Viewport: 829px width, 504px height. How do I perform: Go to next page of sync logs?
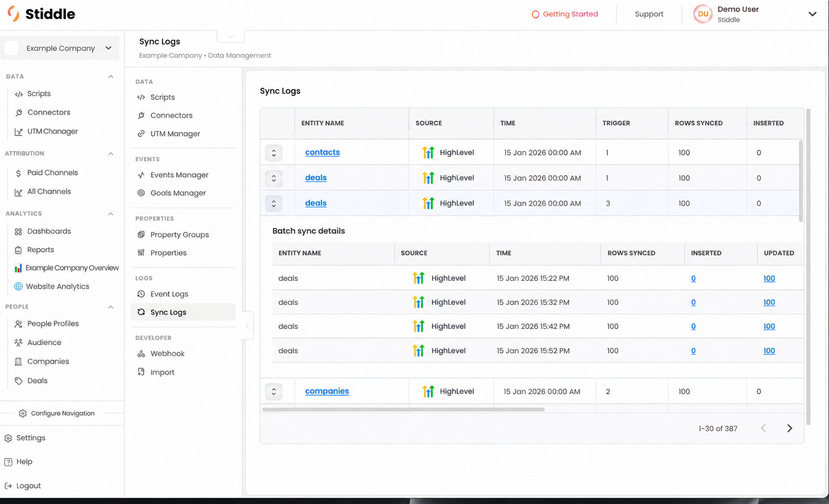[789, 429]
